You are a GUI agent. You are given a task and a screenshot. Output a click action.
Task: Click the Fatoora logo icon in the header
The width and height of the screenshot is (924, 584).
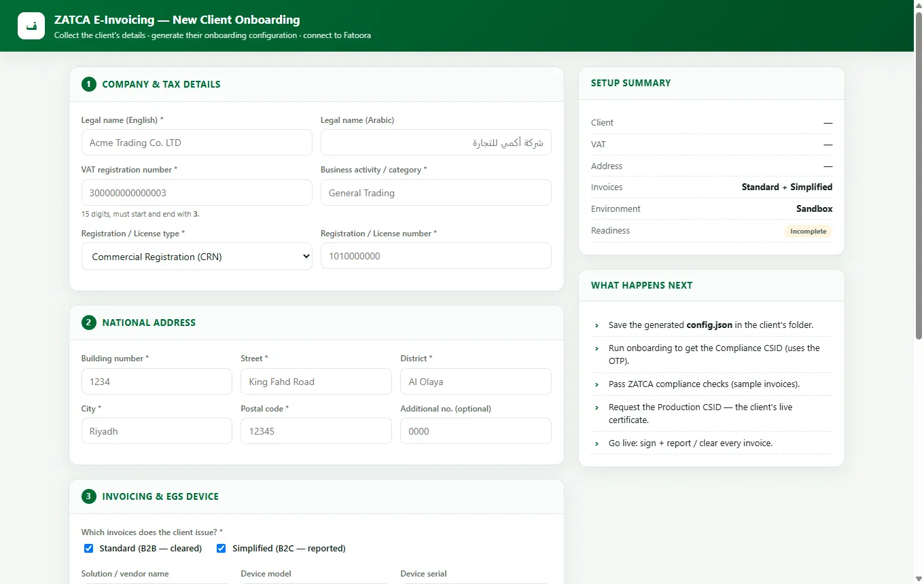(31, 26)
